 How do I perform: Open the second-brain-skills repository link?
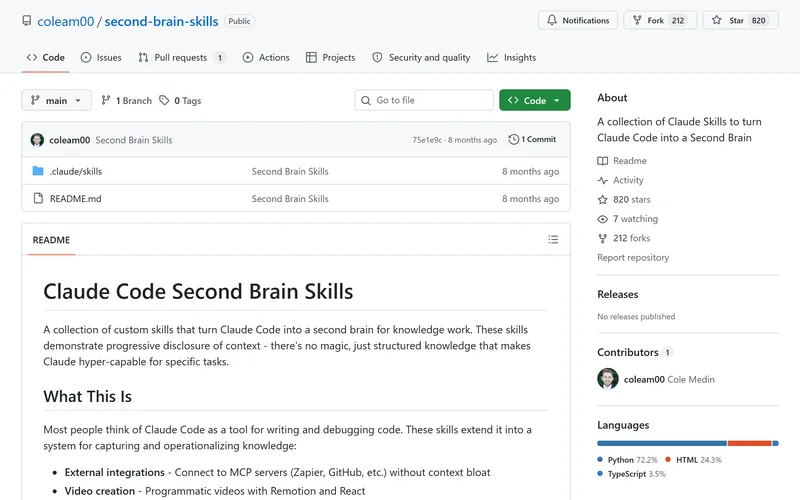click(x=161, y=21)
